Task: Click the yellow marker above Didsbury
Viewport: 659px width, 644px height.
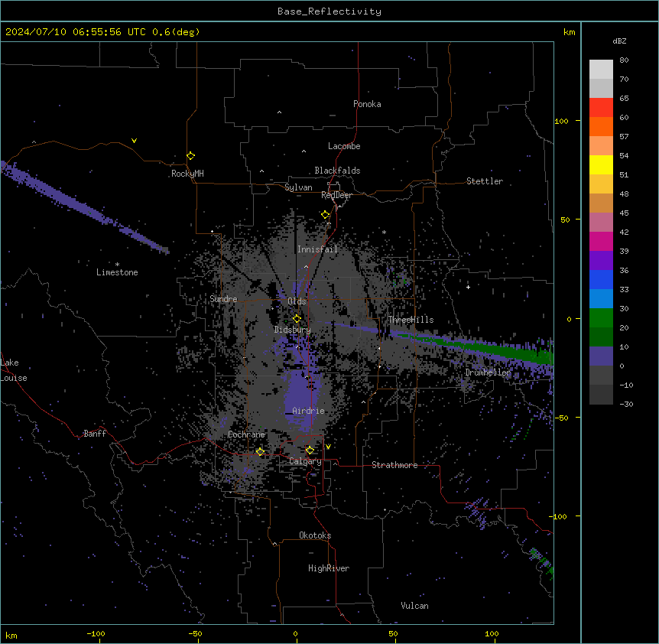Action: [297, 318]
